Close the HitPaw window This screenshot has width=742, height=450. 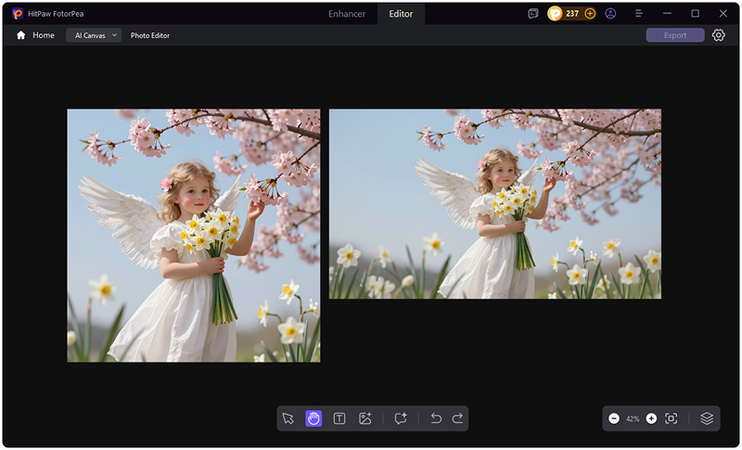click(723, 14)
